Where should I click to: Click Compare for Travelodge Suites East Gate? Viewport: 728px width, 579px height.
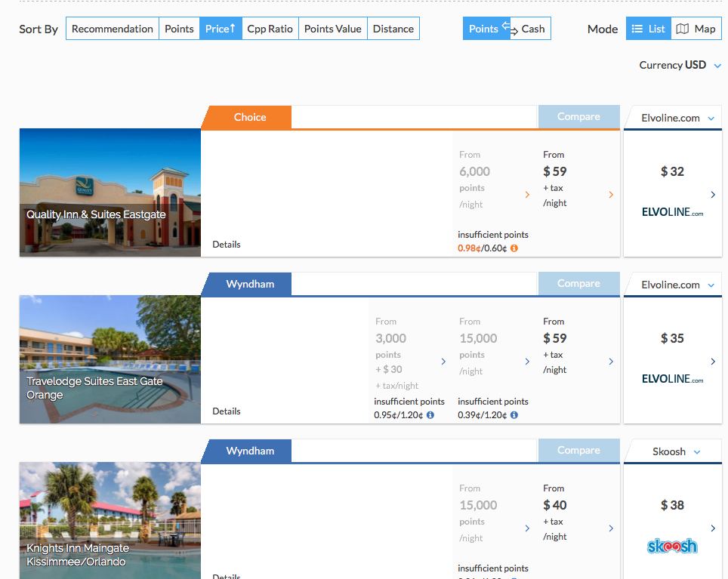(579, 284)
